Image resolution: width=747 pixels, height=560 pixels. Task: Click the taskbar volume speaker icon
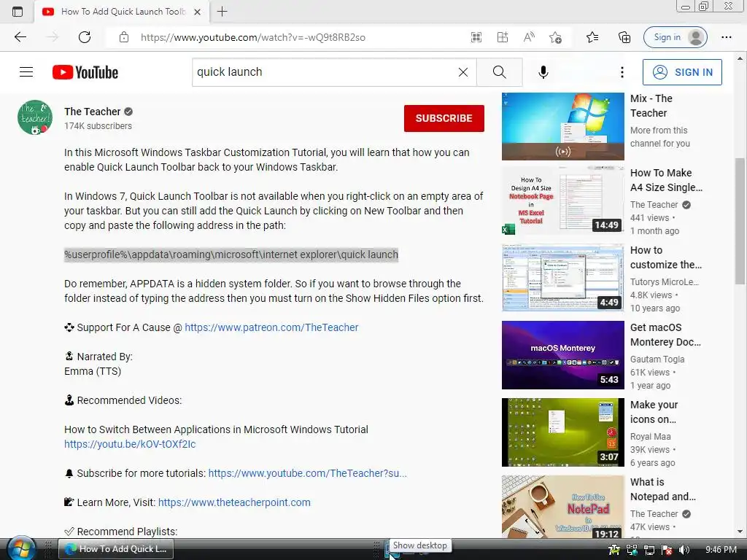(684, 550)
